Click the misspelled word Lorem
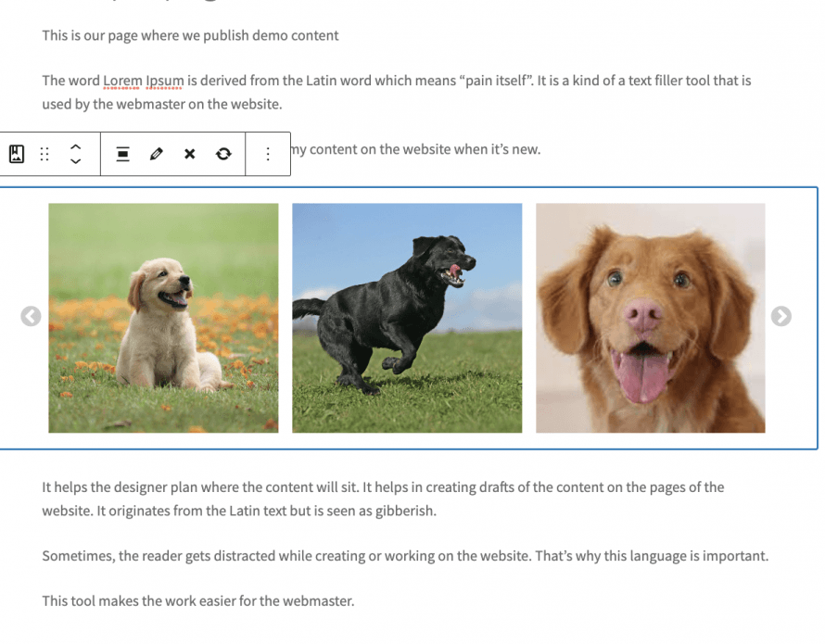This screenshot has height=644, width=825. pos(122,81)
